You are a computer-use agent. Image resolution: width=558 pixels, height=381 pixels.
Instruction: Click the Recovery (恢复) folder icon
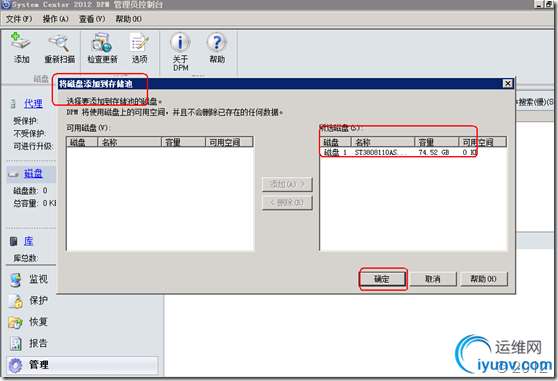tap(15, 322)
